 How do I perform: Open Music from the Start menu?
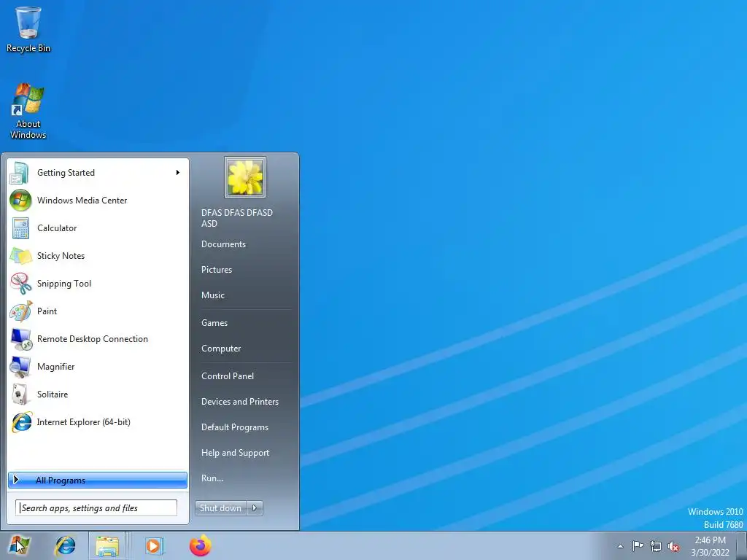213,295
